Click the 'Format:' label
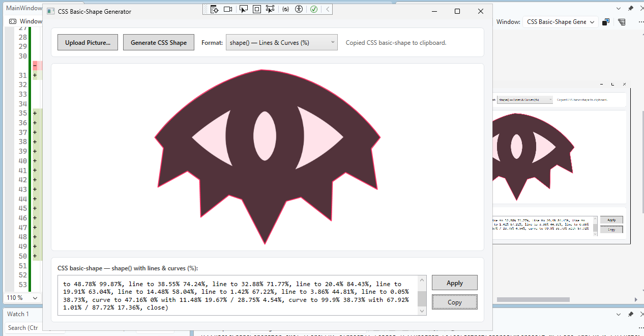This screenshot has width=644, height=336. coord(212,43)
